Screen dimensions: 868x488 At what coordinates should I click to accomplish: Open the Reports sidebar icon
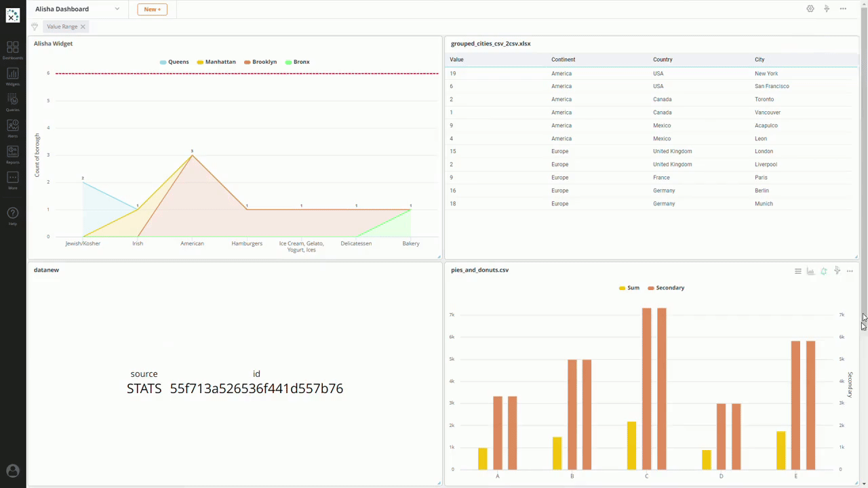coord(12,154)
